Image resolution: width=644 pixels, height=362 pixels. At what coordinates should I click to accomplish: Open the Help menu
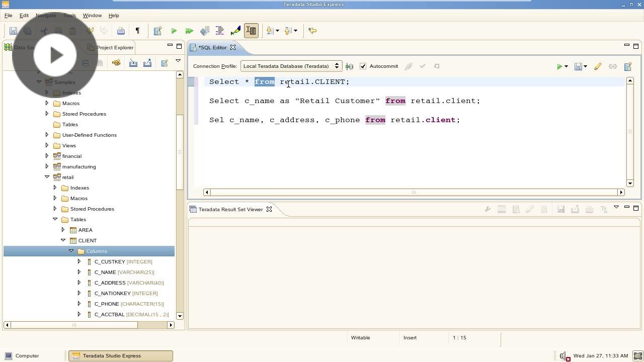[114, 16]
